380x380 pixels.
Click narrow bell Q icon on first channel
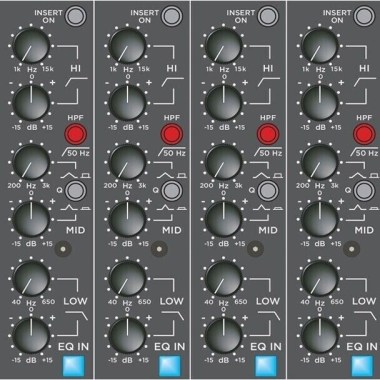click(69, 208)
